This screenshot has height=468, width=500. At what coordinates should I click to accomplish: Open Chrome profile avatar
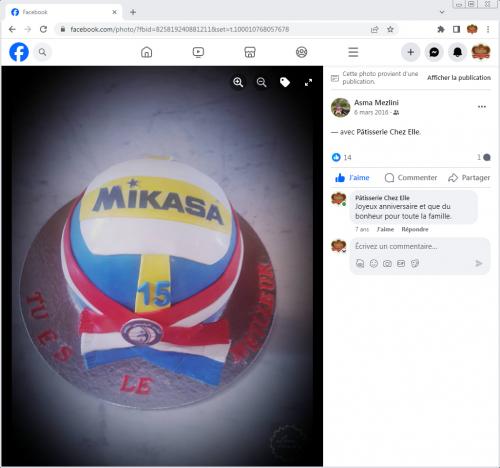tap(472, 29)
